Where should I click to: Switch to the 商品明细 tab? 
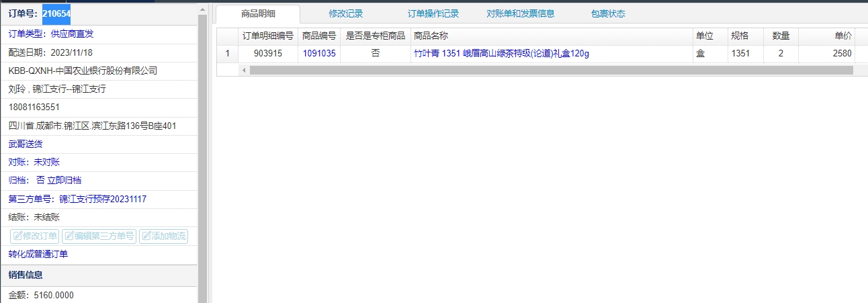point(258,13)
